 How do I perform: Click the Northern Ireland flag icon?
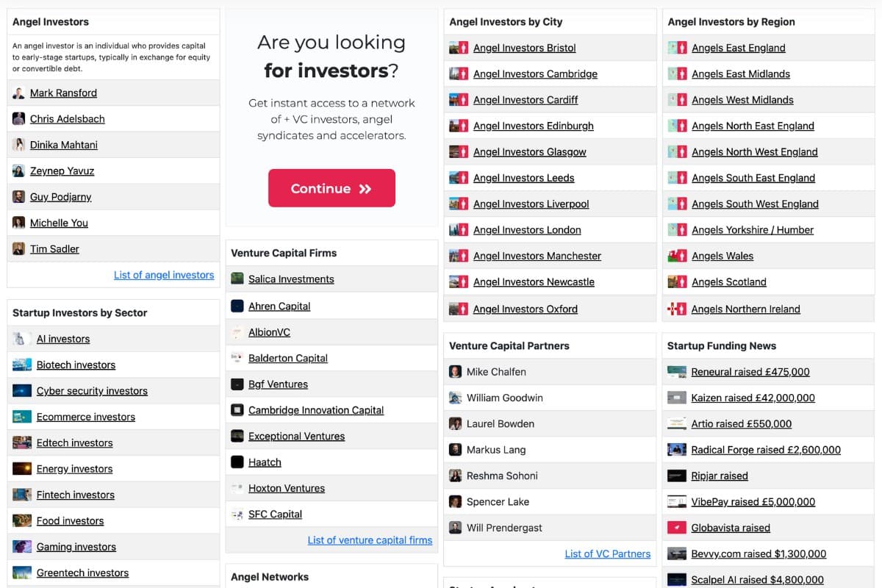(x=676, y=309)
